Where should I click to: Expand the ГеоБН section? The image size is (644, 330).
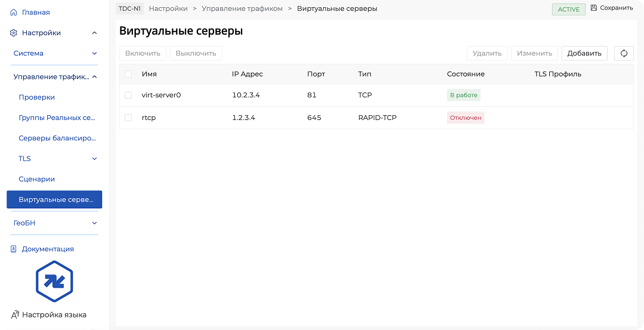click(94, 223)
